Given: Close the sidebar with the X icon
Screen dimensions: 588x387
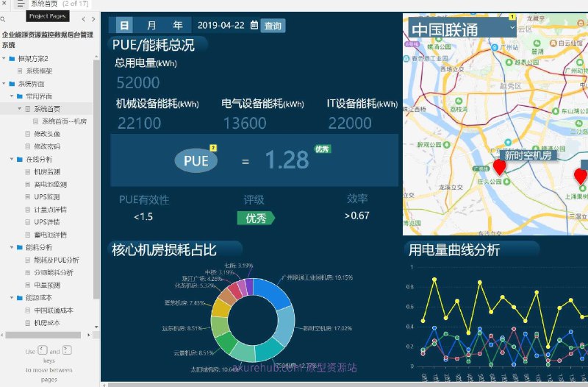Looking at the screenshot, I should 4,3.
